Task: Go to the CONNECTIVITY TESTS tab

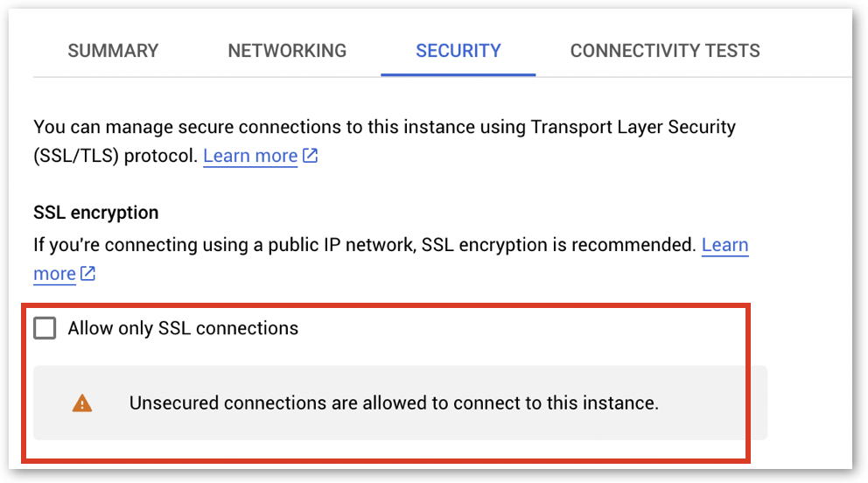Action: tap(665, 51)
